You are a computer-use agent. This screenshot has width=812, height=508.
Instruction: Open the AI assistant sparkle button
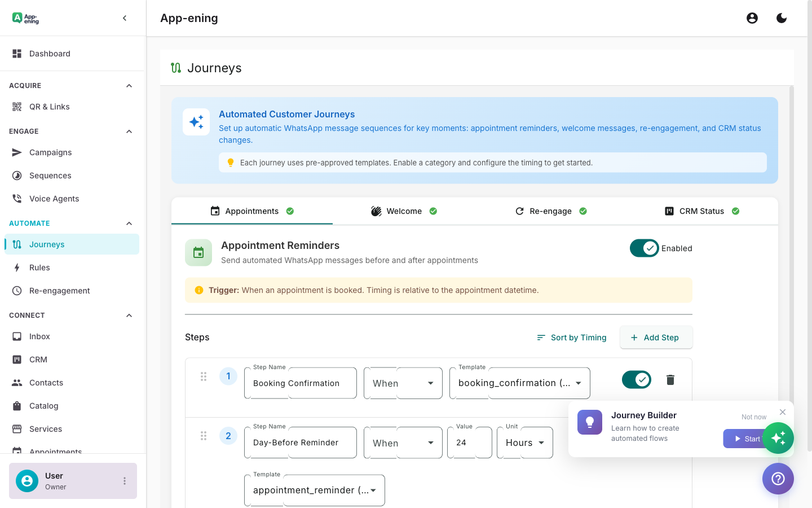click(x=779, y=438)
